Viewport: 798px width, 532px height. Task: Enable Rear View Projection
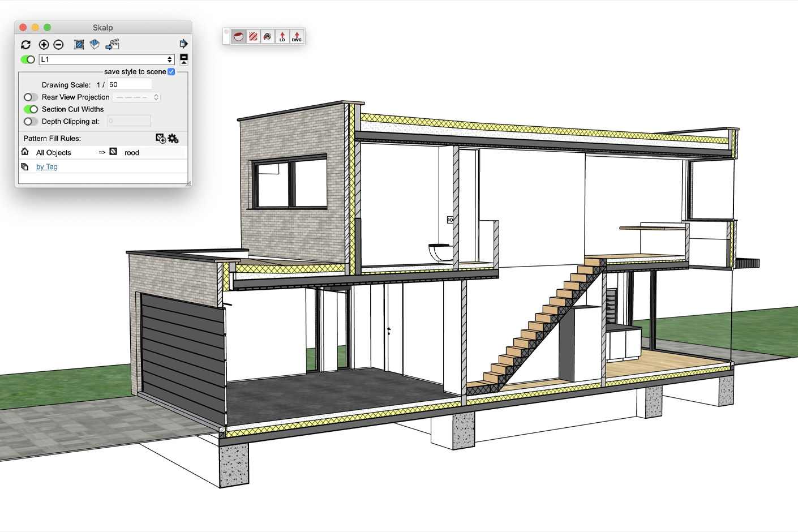31,97
